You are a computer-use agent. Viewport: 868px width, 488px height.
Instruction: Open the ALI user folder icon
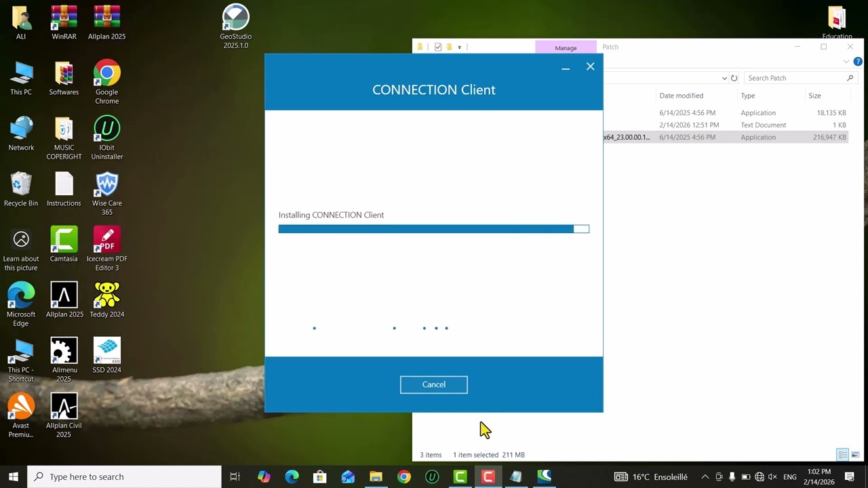[x=21, y=23]
